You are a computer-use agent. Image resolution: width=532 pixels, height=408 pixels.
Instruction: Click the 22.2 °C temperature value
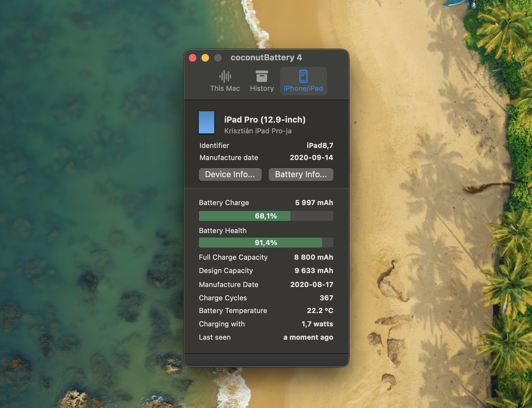pyautogui.click(x=320, y=311)
